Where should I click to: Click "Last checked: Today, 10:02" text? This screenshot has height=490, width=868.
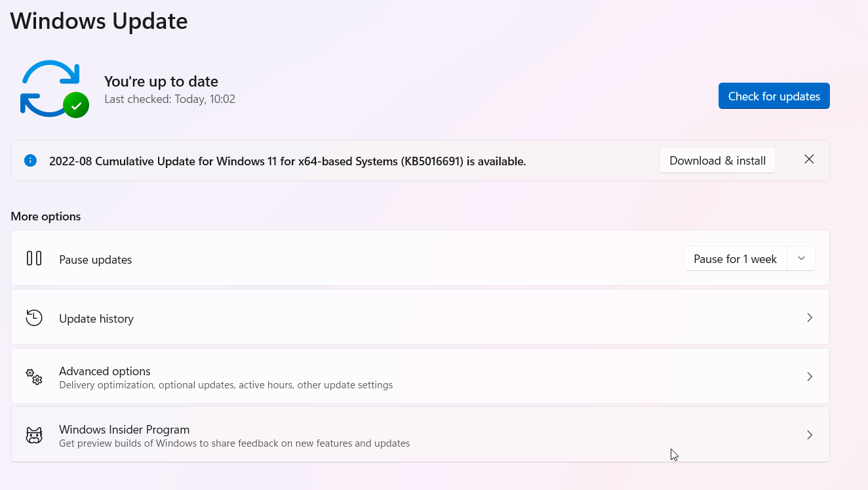[x=170, y=99]
